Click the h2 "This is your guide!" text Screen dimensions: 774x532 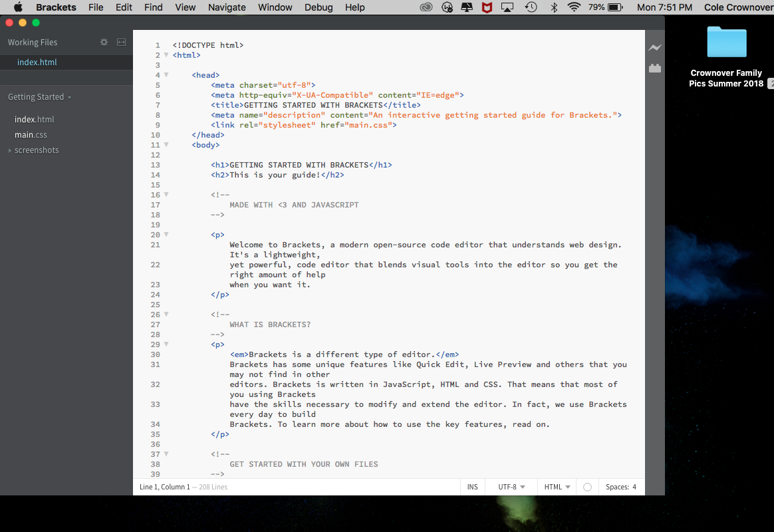(275, 175)
